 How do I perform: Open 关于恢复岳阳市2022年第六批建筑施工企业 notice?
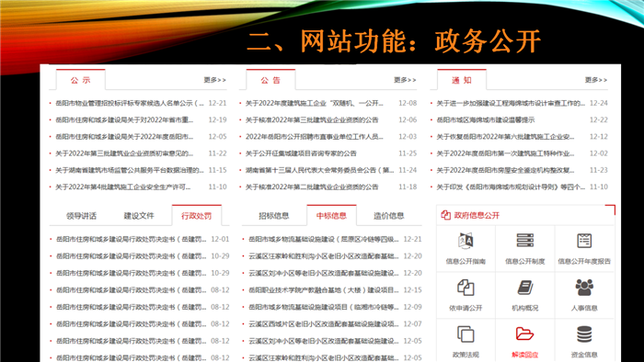(505, 137)
